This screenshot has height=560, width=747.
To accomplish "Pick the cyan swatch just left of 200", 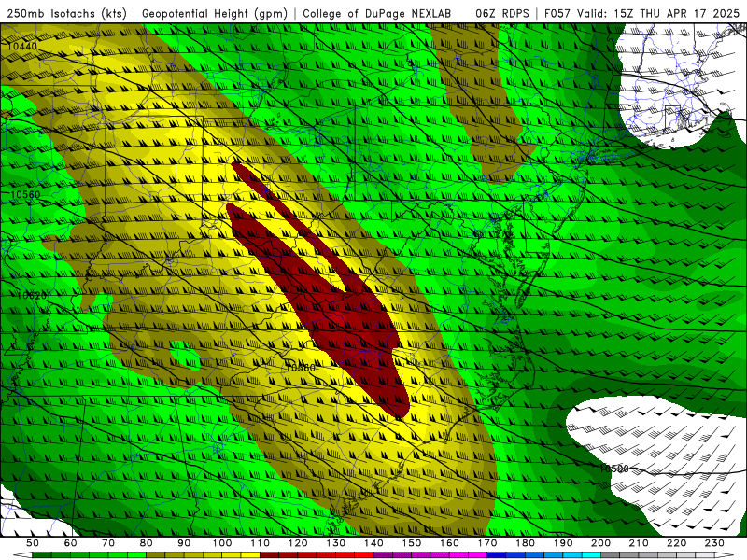I will [x=591, y=555].
